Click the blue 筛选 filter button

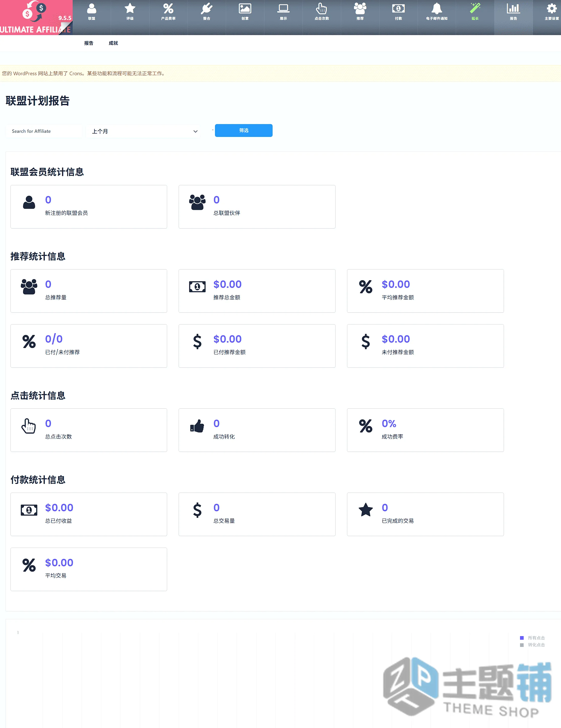click(x=244, y=130)
